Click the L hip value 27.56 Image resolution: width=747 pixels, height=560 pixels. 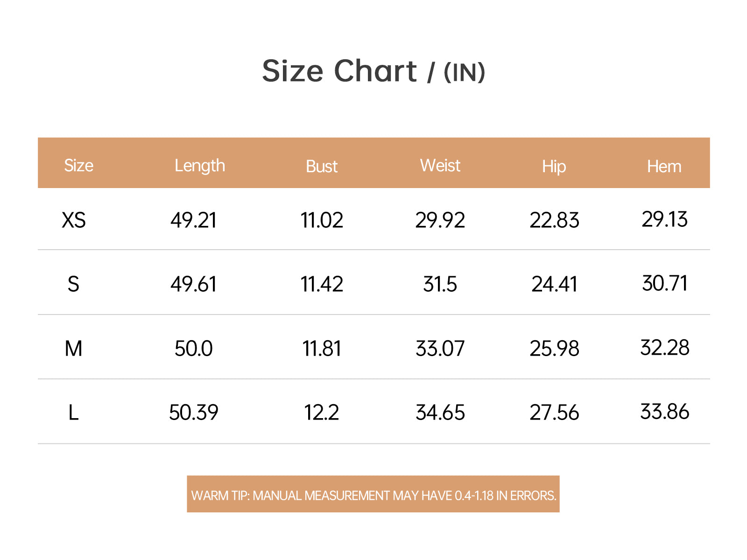pos(554,413)
